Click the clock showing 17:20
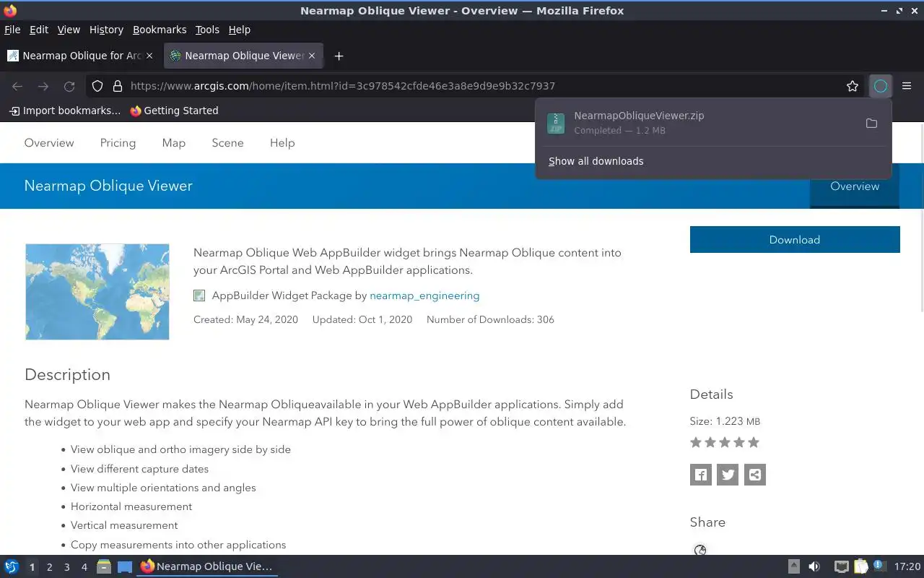Viewport: 924px width, 578px height. pyautogui.click(x=907, y=567)
